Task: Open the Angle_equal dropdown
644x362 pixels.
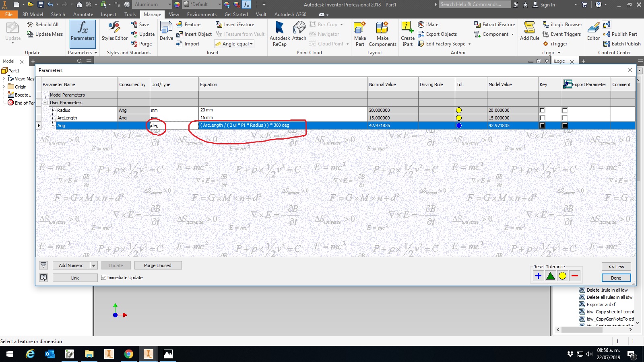Action: [251, 44]
